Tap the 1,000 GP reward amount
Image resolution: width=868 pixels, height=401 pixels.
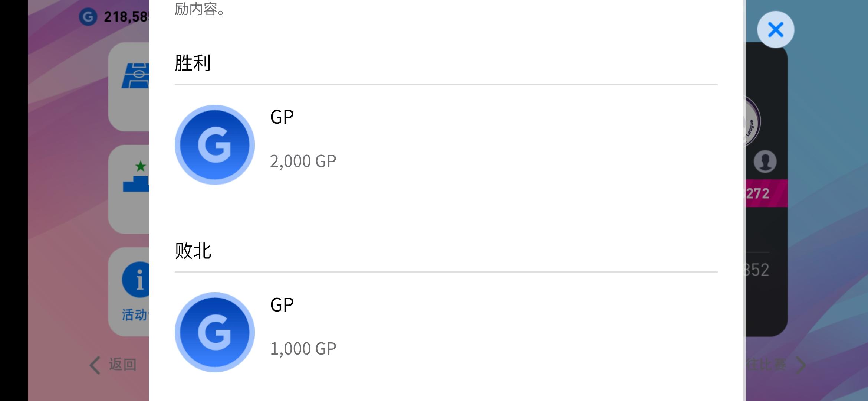click(x=303, y=349)
